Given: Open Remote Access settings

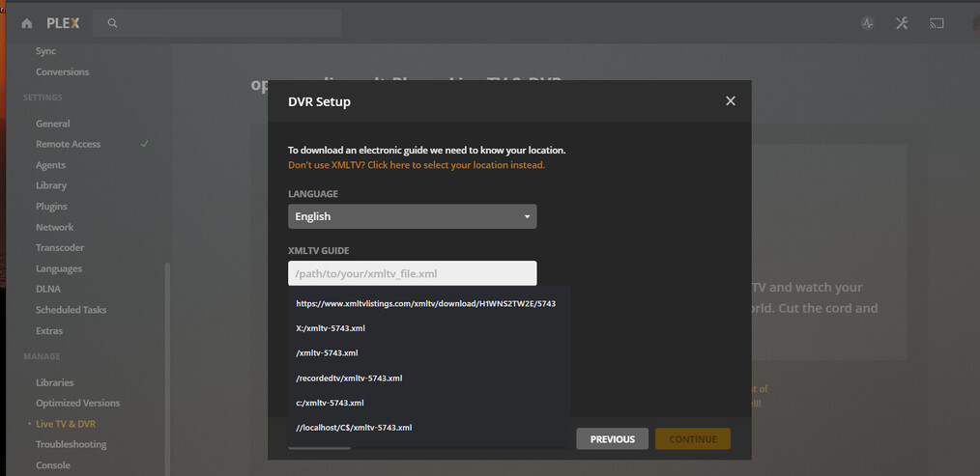Looking at the screenshot, I should pos(68,144).
